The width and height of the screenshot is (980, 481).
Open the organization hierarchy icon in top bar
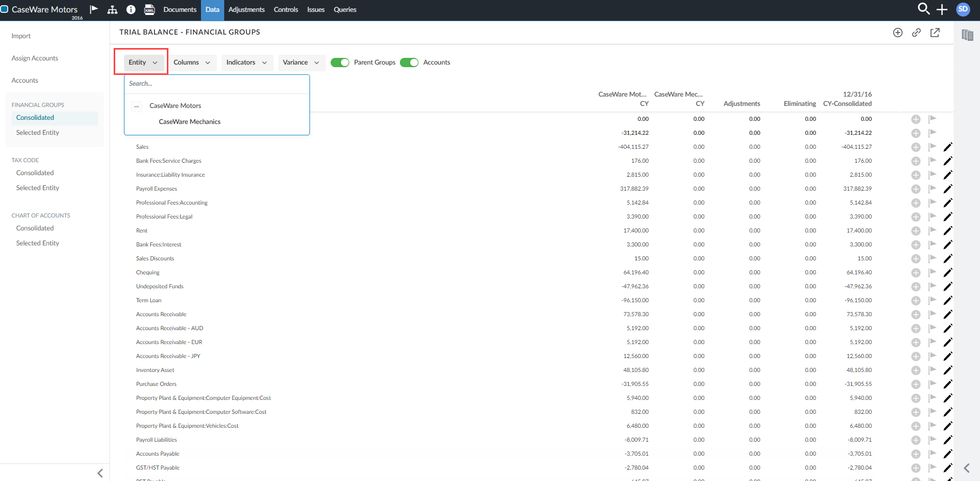[112, 9]
